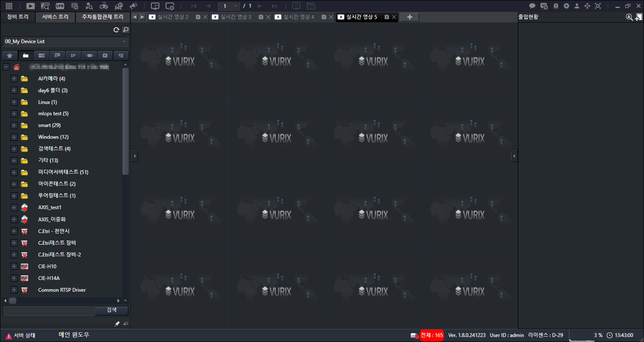Image resolution: width=644 pixels, height=342 pixels.
Task: Switch to 주차통합관제 트리 tab
Action: (x=102, y=17)
